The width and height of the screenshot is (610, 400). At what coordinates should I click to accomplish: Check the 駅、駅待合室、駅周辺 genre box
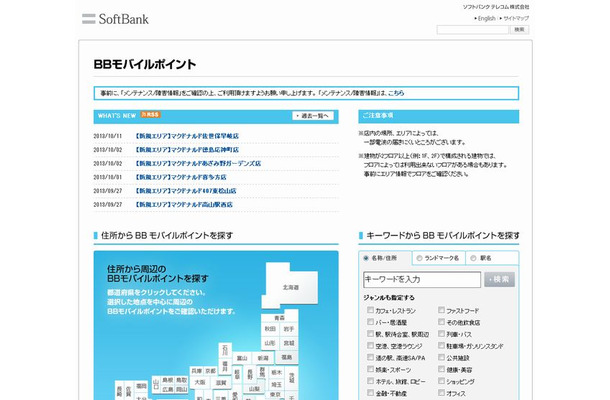370,334
